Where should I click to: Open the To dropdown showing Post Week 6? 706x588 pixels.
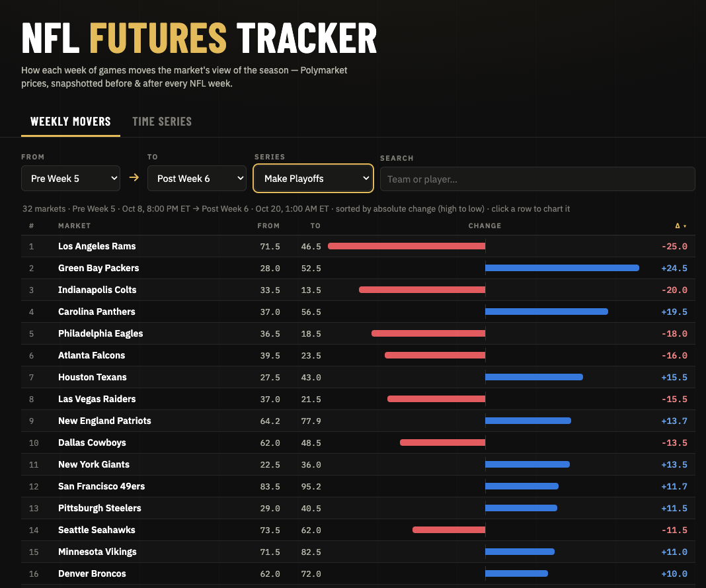click(197, 179)
